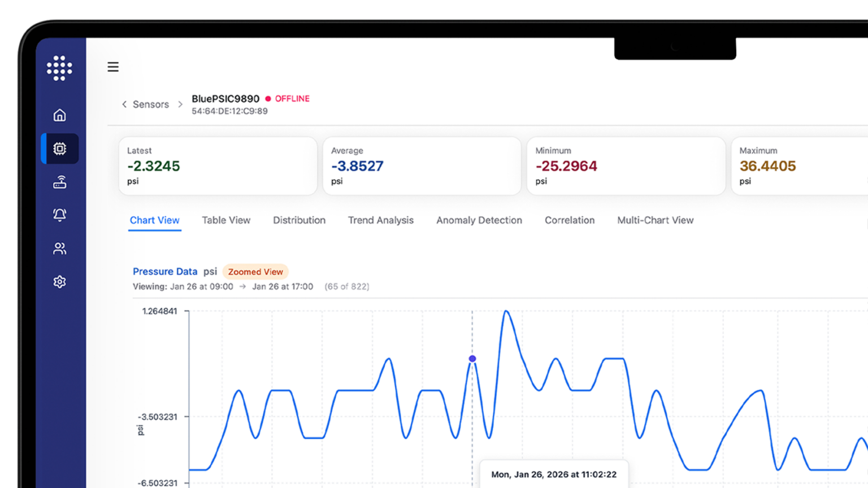Viewport: 868px width, 488px height.
Task: Open the Anomaly Detection tab
Action: point(479,220)
